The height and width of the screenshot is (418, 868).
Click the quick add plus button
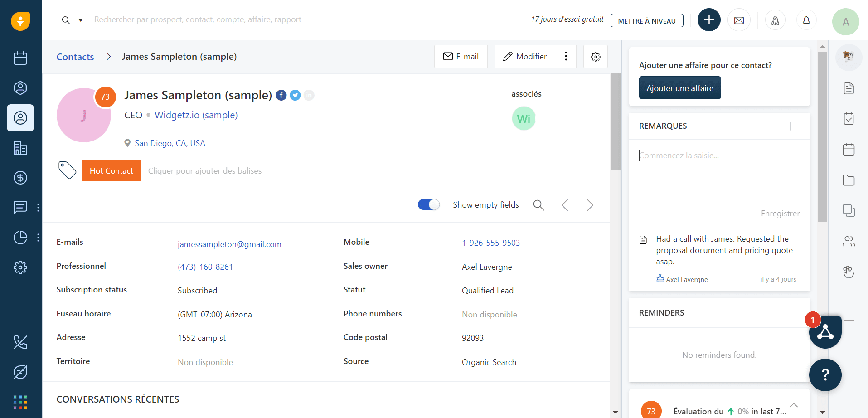(x=709, y=20)
